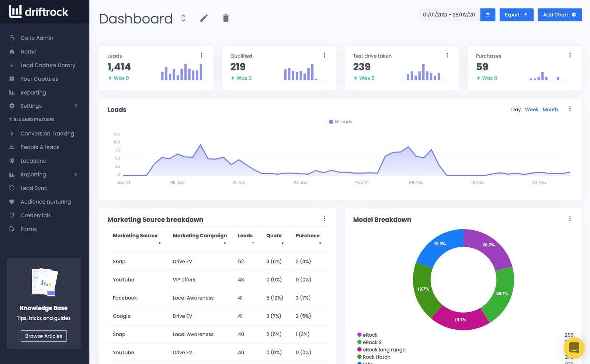This screenshot has width=590, height=364.
Task: Switch Leads chart to Month view
Action: [550, 109]
